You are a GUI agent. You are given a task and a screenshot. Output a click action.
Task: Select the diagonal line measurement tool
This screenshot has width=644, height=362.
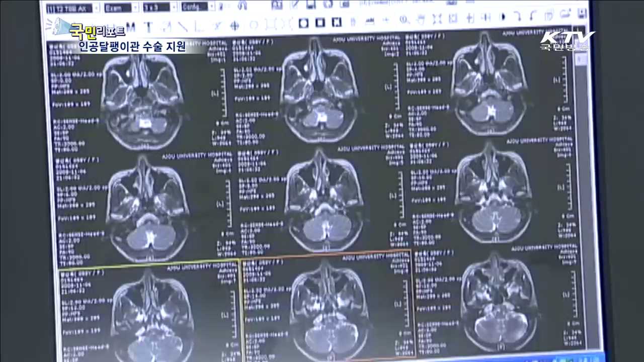(x=182, y=26)
